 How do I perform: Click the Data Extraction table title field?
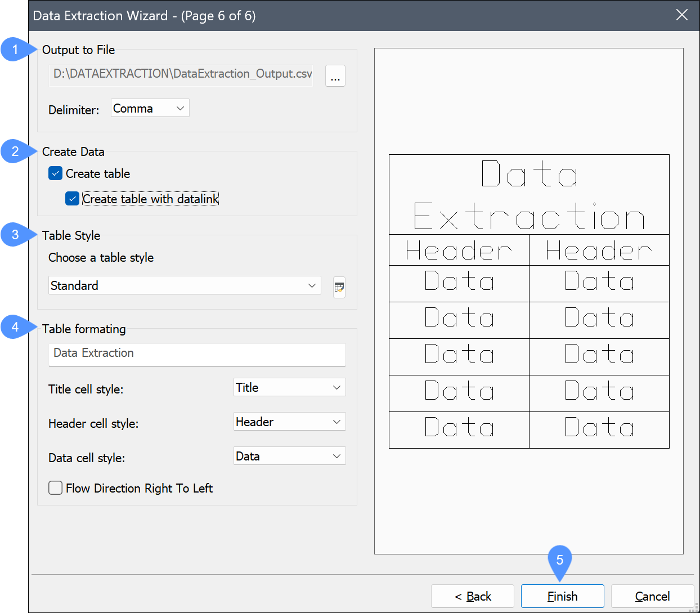(x=197, y=354)
